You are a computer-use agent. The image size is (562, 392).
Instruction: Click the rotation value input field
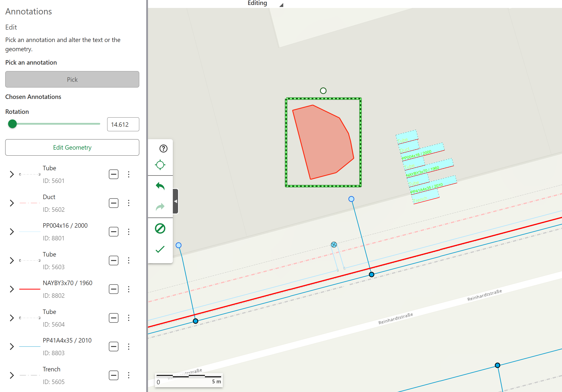click(123, 124)
